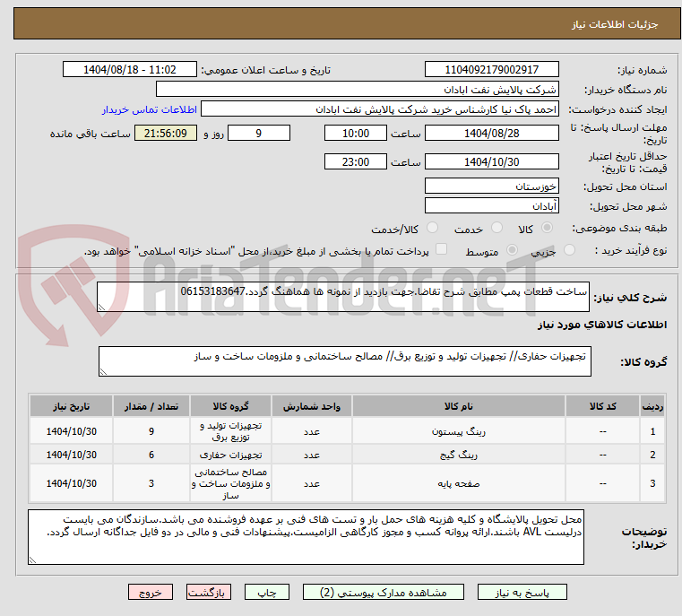
Task: Open اطلاعات تماس خریدار contact link
Action: [x=149, y=109]
